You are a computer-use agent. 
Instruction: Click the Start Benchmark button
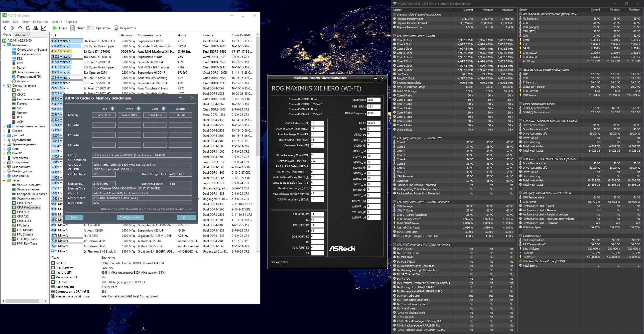pyautogui.click(x=130, y=217)
